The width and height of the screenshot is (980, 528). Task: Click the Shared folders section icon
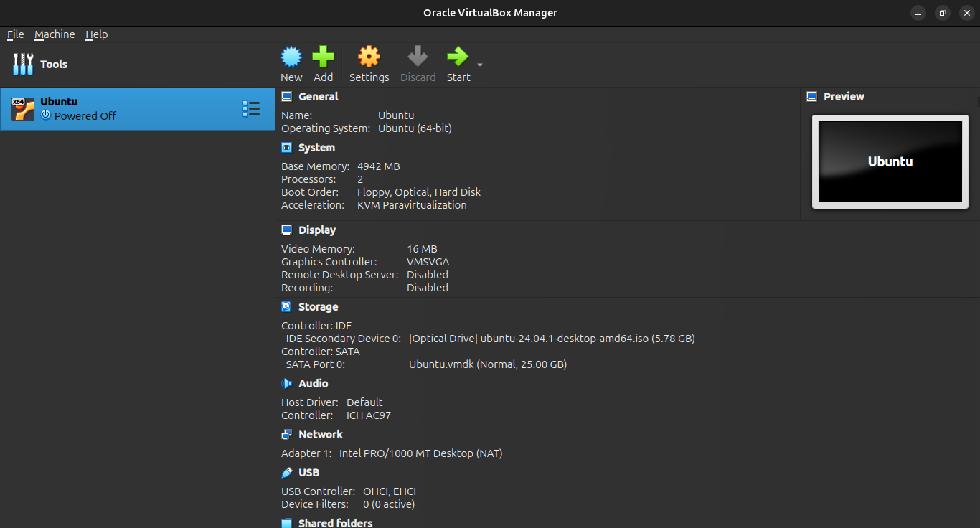[x=287, y=523]
